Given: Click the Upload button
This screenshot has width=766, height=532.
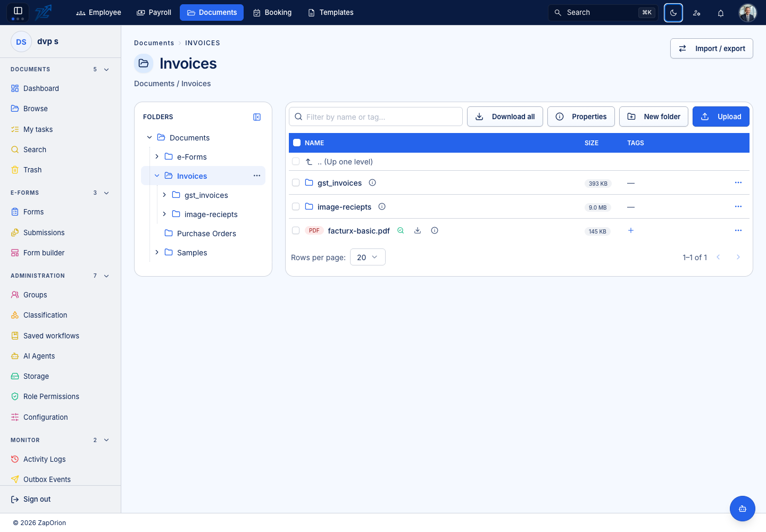Looking at the screenshot, I should click(721, 117).
